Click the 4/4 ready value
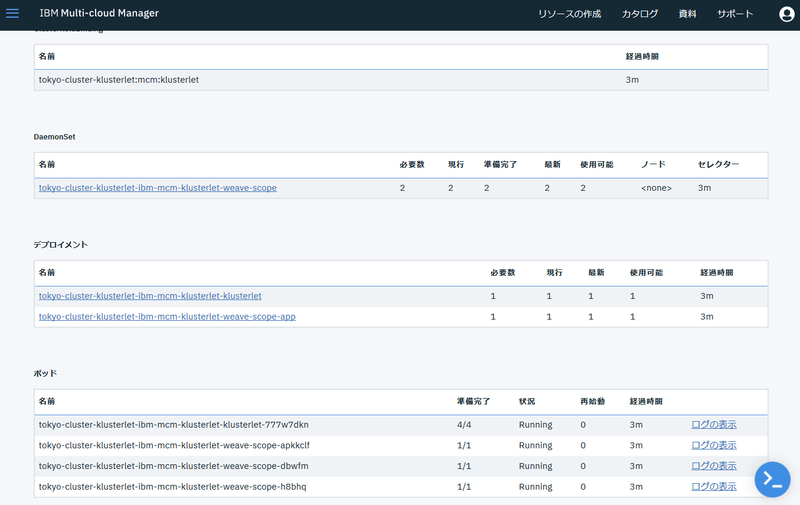 pyautogui.click(x=464, y=424)
